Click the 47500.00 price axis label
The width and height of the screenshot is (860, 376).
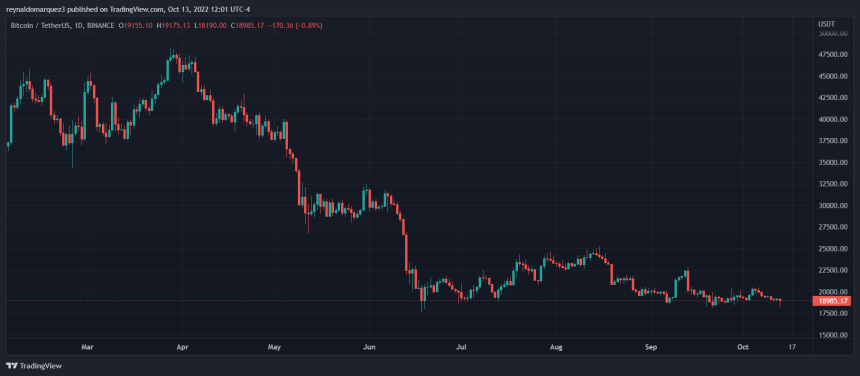834,55
